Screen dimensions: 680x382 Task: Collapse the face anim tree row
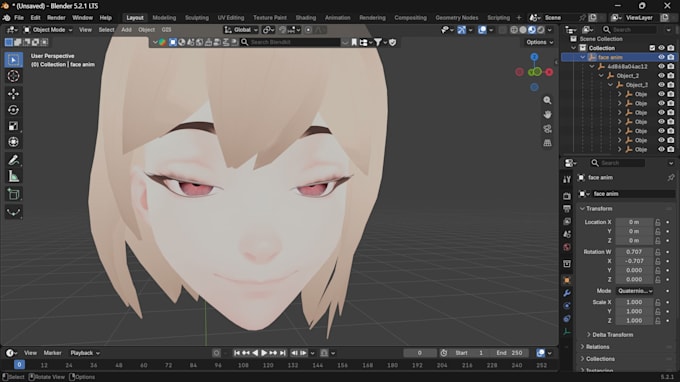coord(583,57)
